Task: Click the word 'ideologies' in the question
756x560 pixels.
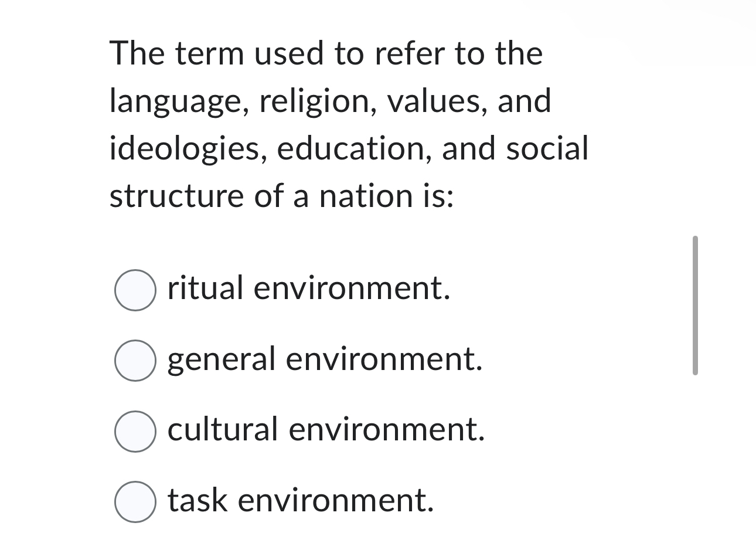Action: pos(183,148)
